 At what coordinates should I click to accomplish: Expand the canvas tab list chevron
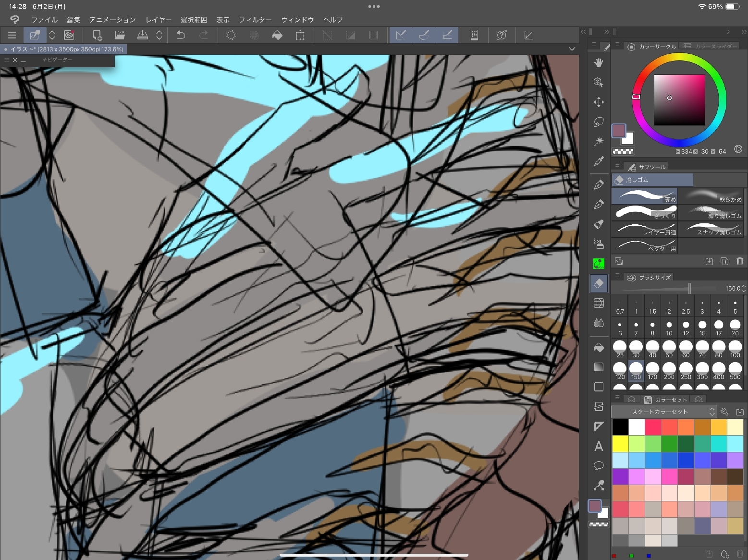(572, 49)
